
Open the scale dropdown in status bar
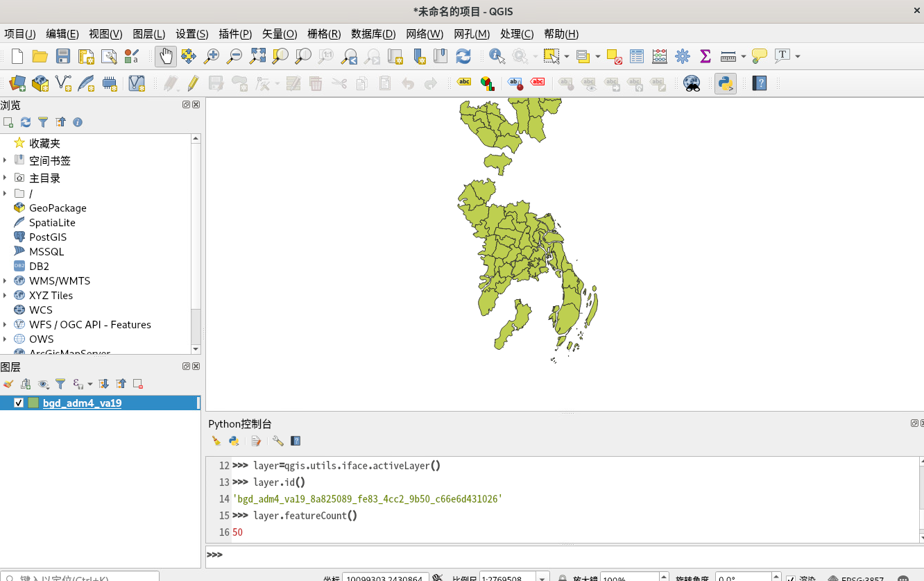pyautogui.click(x=543, y=578)
